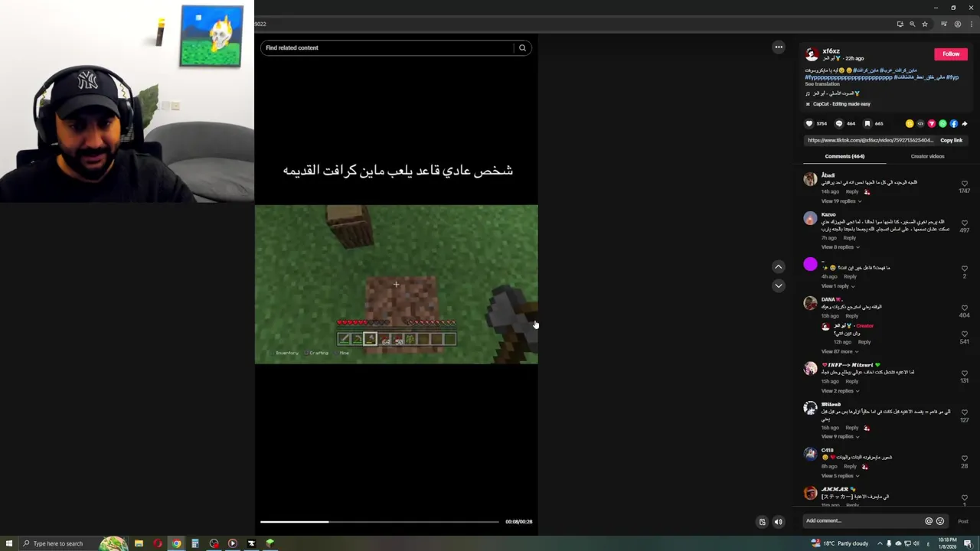This screenshot has width=980, height=551.
Task: Like the video with the heart icon
Action: click(809, 123)
